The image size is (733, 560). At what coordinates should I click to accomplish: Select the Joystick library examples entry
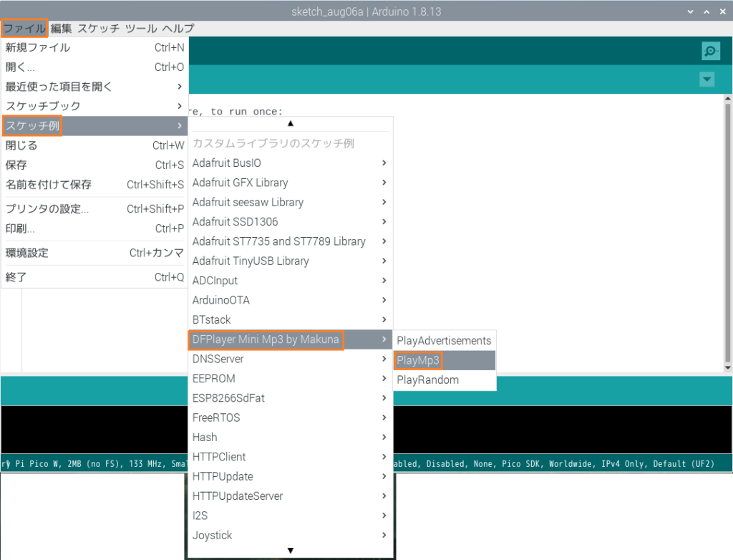click(x=213, y=535)
